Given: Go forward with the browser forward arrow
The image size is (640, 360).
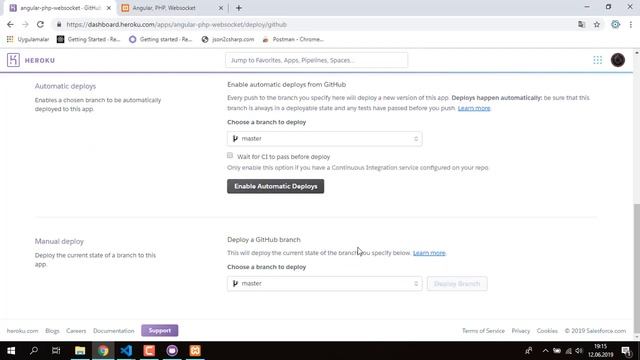Looking at the screenshot, I should (25, 24).
